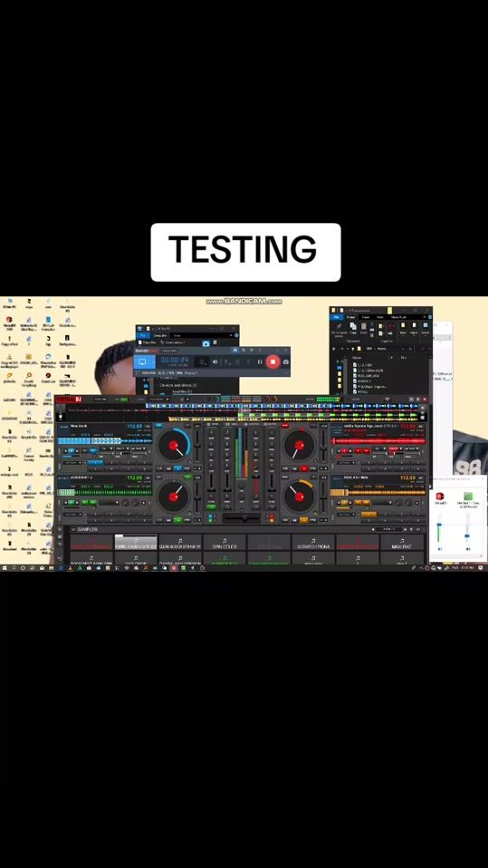The image size is (488, 868).
Task: Toggle the blue play button on the top-left deck
Action: (178, 468)
